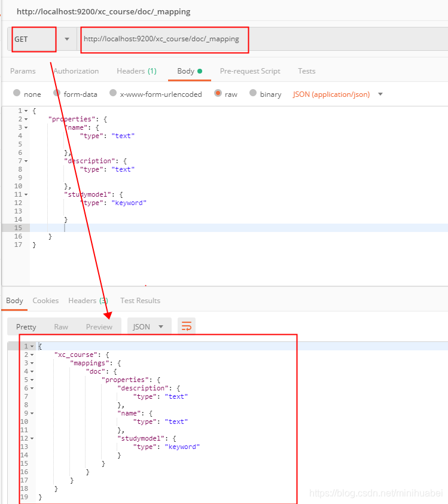This screenshot has width=448, height=504.
Task: Open the GET method dropdown arrow
Action: 67,39
